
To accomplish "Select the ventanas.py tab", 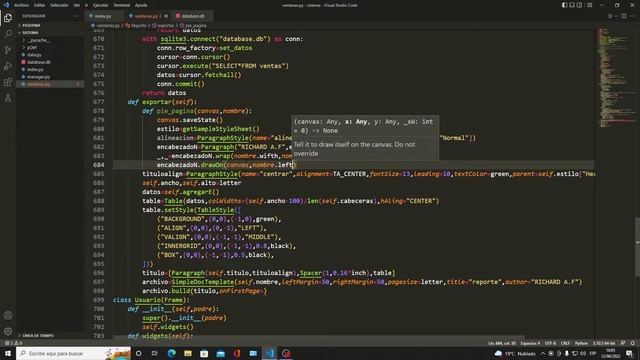I will [x=146, y=16].
